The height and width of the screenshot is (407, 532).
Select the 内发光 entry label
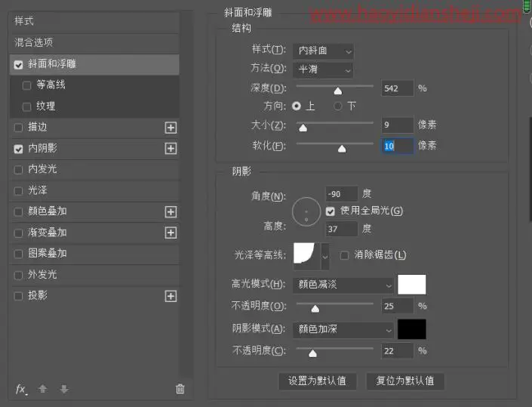coord(42,169)
